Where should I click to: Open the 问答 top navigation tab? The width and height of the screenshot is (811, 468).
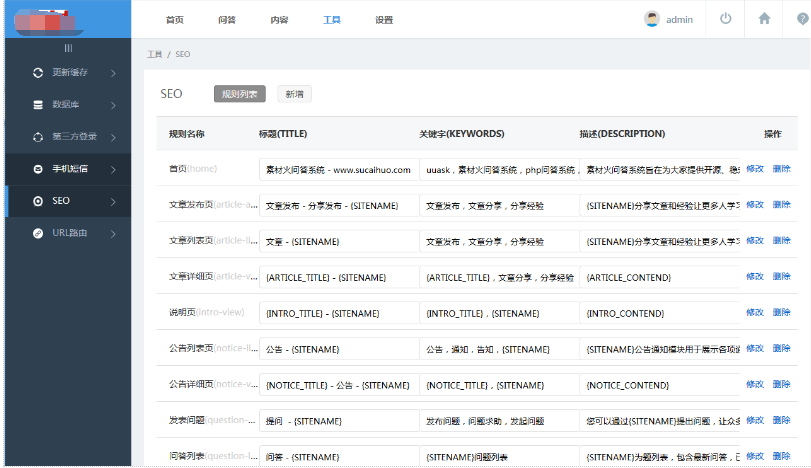(x=227, y=20)
